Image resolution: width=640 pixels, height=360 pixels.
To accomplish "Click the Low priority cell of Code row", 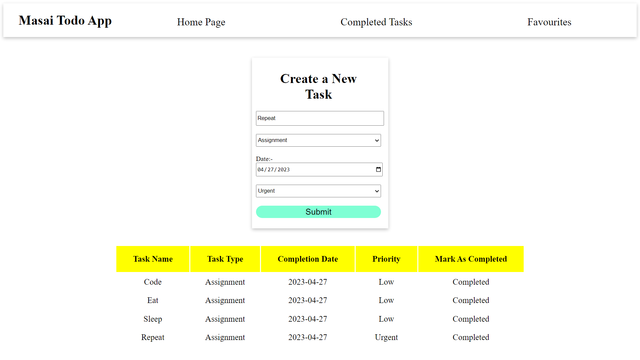I will 386,282.
